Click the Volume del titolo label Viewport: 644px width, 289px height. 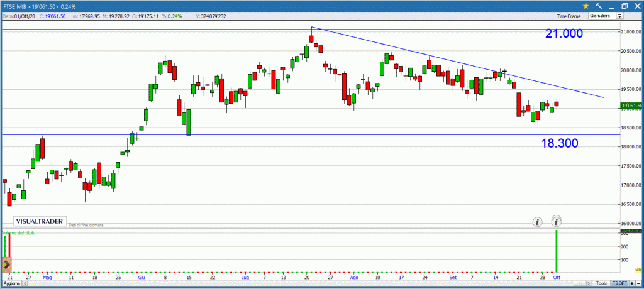(x=19, y=232)
